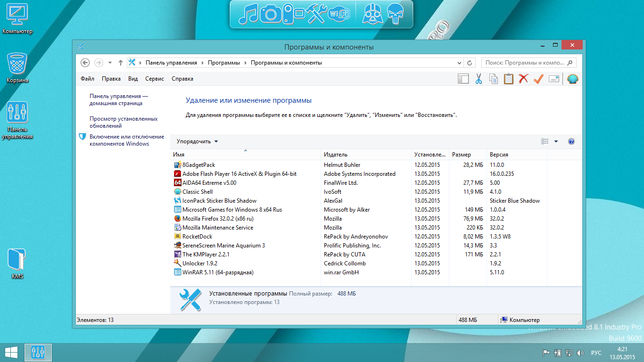
Task: Click the Darth Vader helmet dock icon
Action: [372, 14]
